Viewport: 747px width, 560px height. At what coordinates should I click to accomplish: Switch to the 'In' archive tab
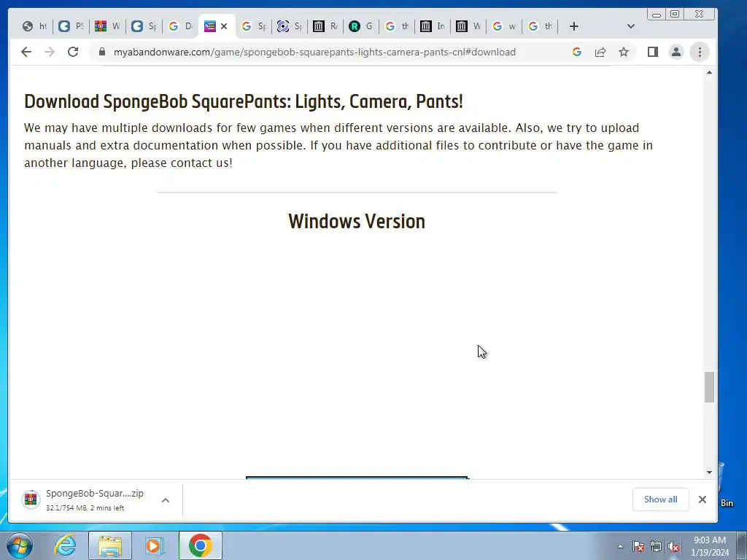coord(432,26)
